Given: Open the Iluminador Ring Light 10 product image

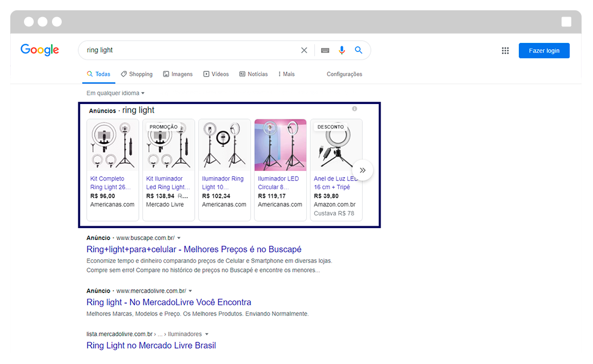Looking at the screenshot, I should [x=225, y=145].
